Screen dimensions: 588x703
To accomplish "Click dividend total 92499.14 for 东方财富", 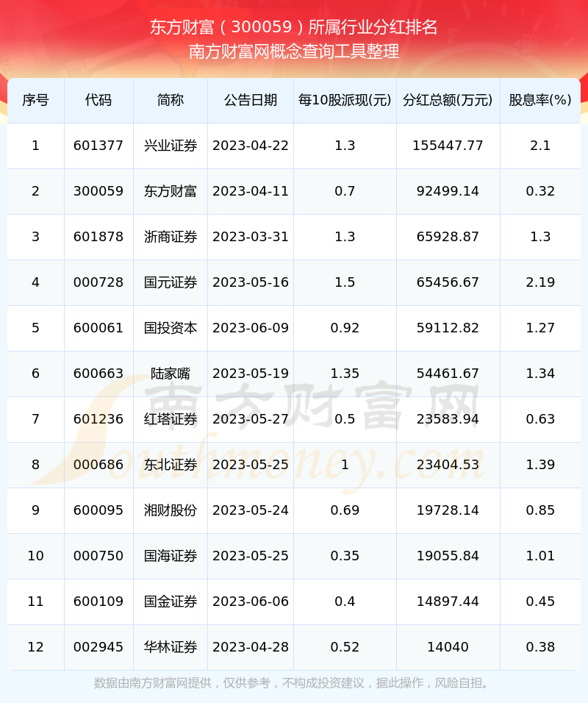I will [448, 191].
